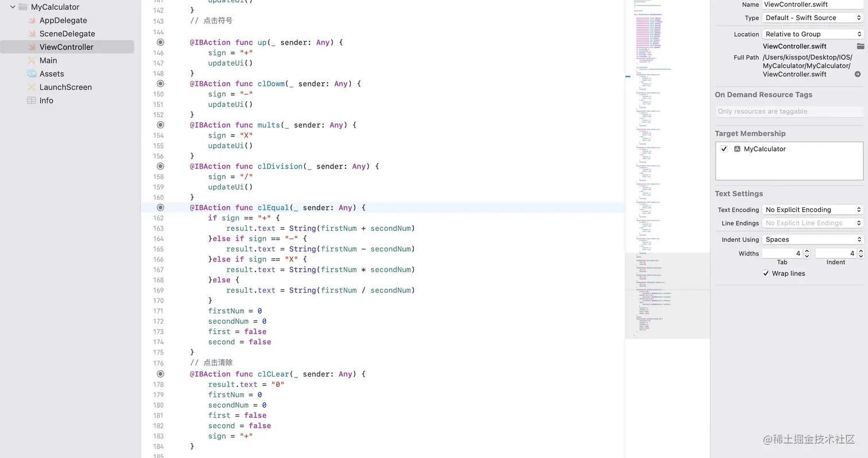Screen dimensions: 868x458
Task: Click the code 'sign = "/"'
Action: pyautogui.click(x=230, y=177)
